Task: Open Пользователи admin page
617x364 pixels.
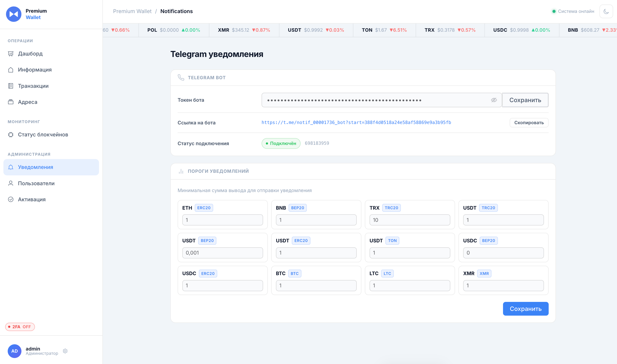Action: tap(51, 183)
